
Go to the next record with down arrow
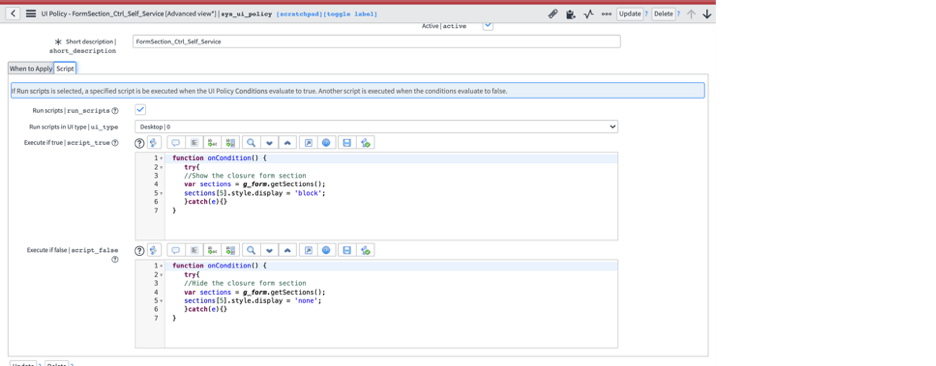(707, 14)
